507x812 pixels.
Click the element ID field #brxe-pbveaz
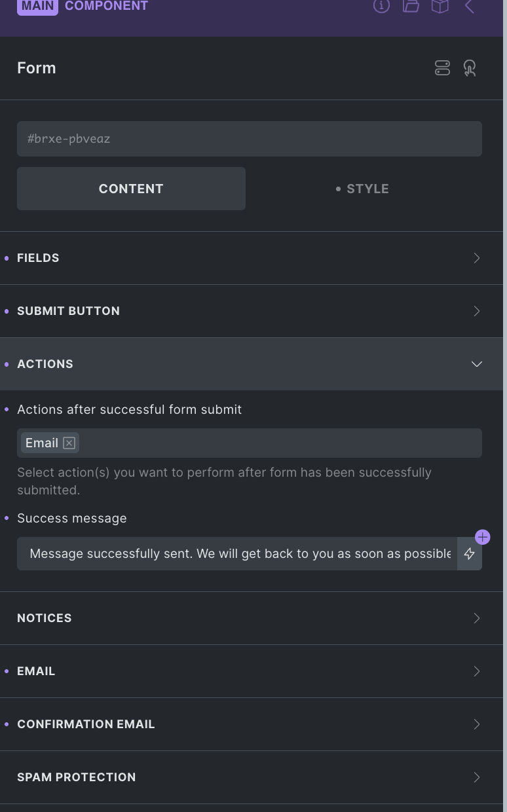click(x=250, y=139)
